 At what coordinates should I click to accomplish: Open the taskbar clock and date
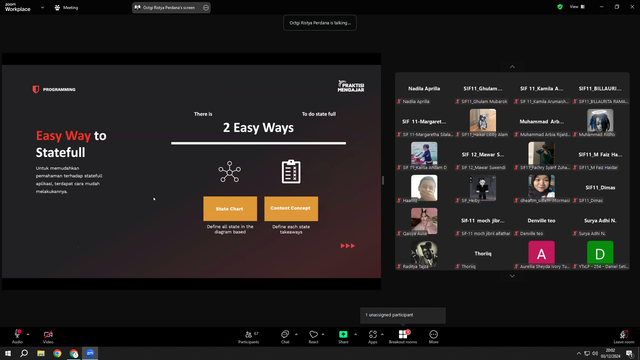point(611,353)
